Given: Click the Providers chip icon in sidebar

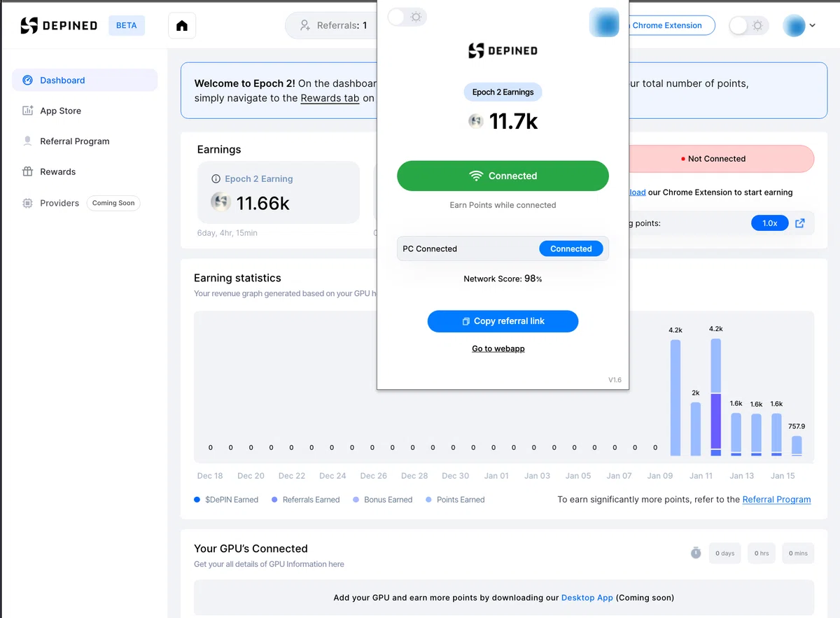Looking at the screenshot, I should [27, 203].
